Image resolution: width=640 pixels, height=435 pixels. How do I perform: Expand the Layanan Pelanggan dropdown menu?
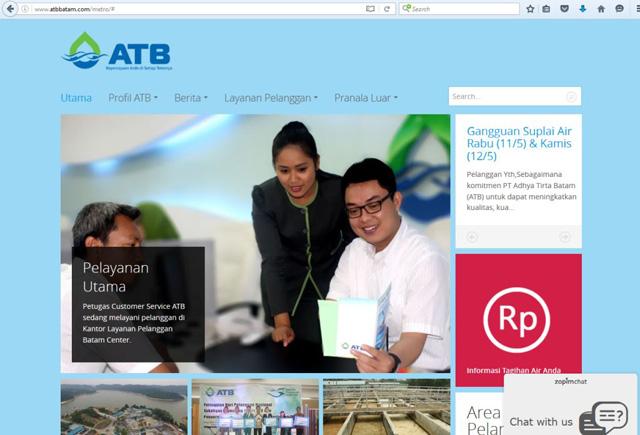271,98
